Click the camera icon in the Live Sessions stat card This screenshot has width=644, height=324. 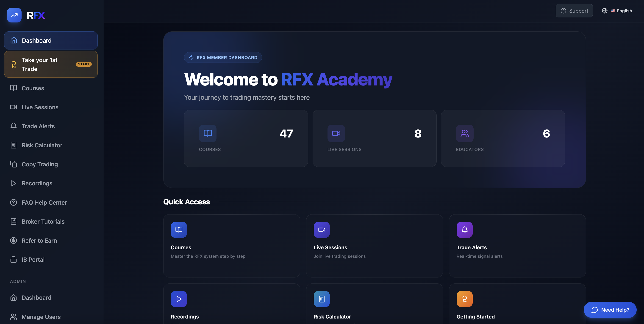(x=336, y=133)
